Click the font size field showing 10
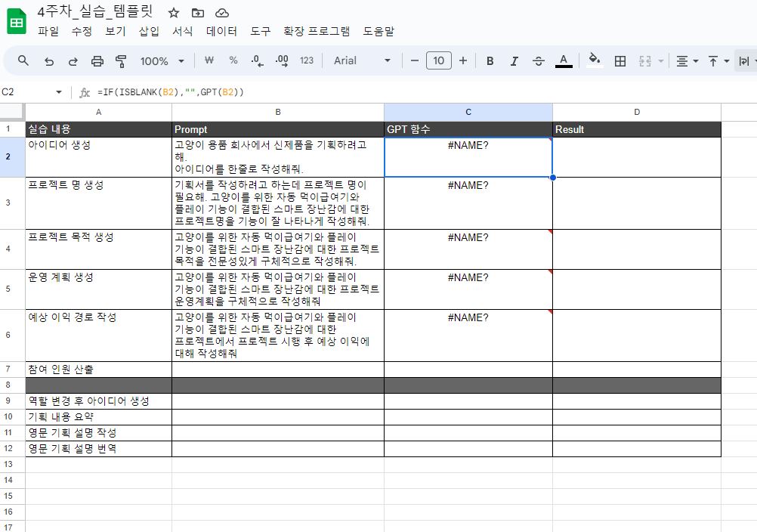The image size is (757, 532). [439, 60]
